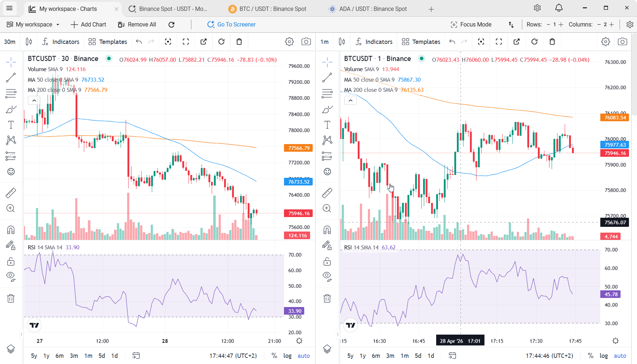
Task: Collapse the indicator legend on left chart
Action: pos(34,101)
